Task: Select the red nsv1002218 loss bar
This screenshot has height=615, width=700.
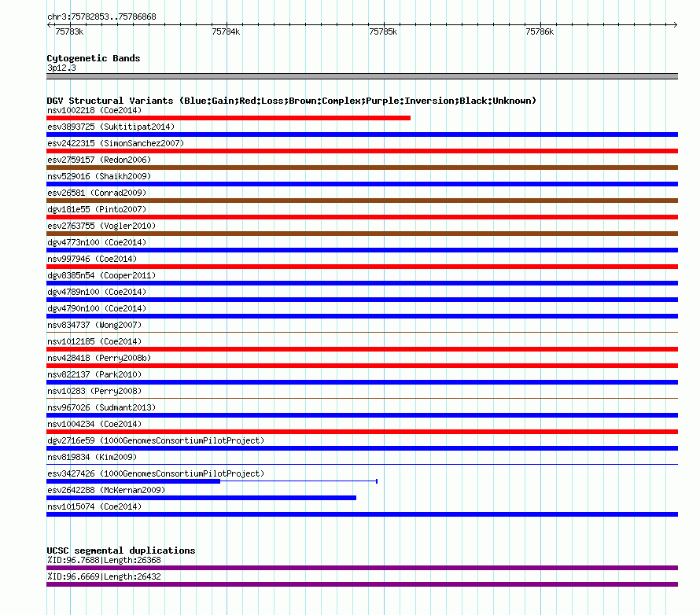Action: pyautogui.click(x=228, y=118)
